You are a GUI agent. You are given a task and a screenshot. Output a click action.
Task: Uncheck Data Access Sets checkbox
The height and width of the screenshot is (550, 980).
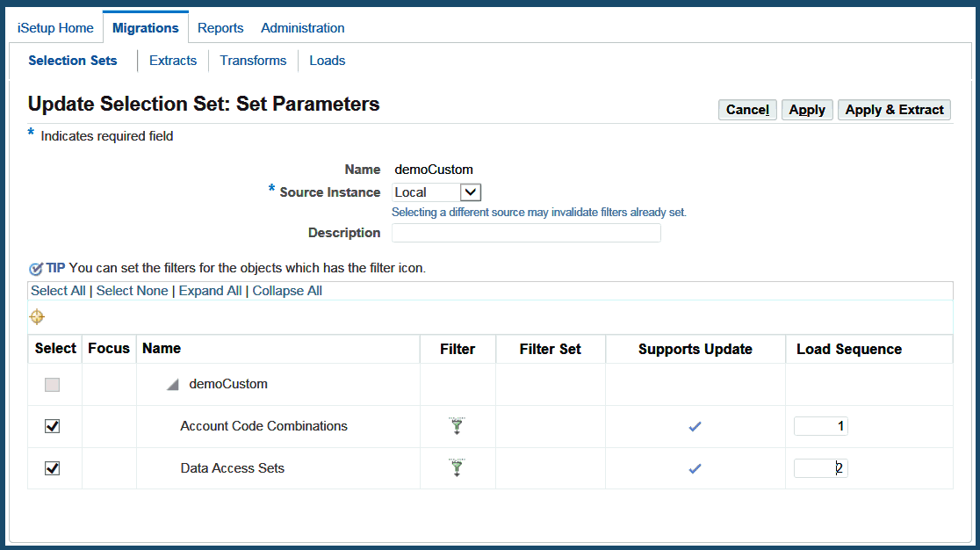point(53,468)
